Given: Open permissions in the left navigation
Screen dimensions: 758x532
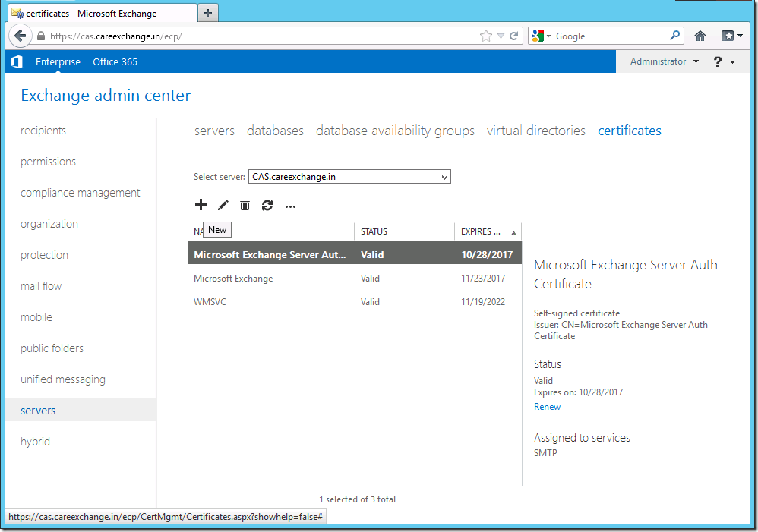Looking at the screenshot, I should pyautogui.click(x=48, y=162).
